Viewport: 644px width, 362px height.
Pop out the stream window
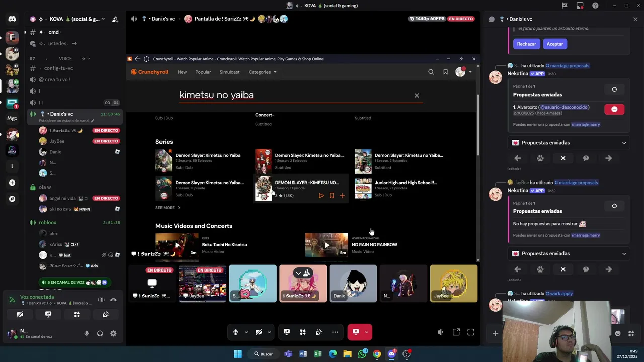coord(456,332)
